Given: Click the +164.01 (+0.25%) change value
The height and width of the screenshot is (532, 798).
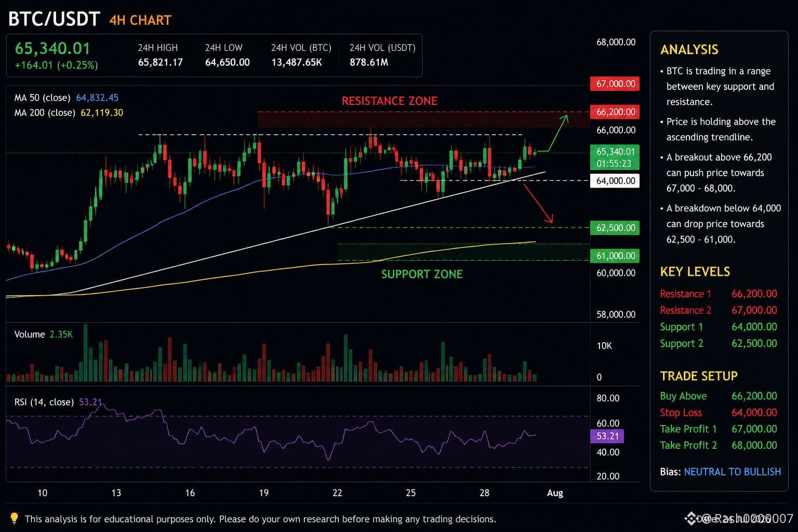Looking at the screenshot, I should [x=56, y=65].
